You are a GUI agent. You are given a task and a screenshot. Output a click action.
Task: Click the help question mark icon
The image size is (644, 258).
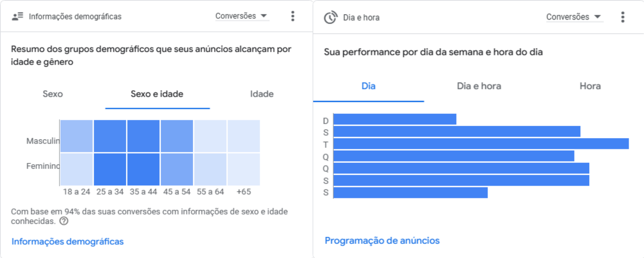click(x=64, y=221)
